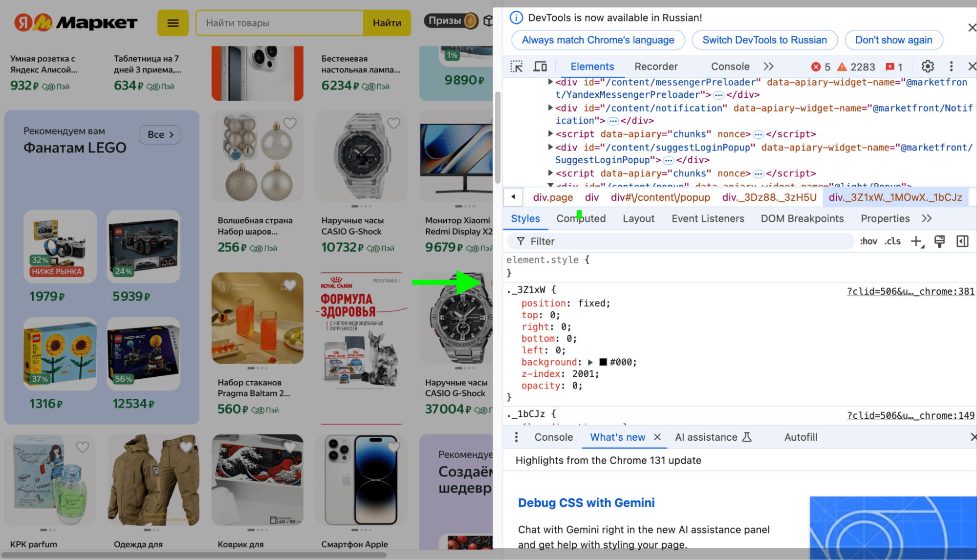Open the LEGO sunflowers set thumbnail 1316₽
This screenshot has width=977, height=560.
pyautogui.click(x=60, y=354)
